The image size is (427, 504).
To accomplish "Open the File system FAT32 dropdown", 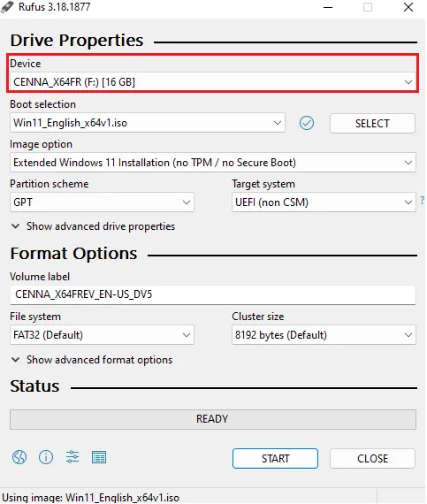I will pos(102,335).
